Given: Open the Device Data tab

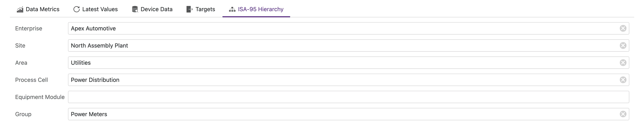Looking at the screenshot, I should pyautogui.click(x=156, y=9).
